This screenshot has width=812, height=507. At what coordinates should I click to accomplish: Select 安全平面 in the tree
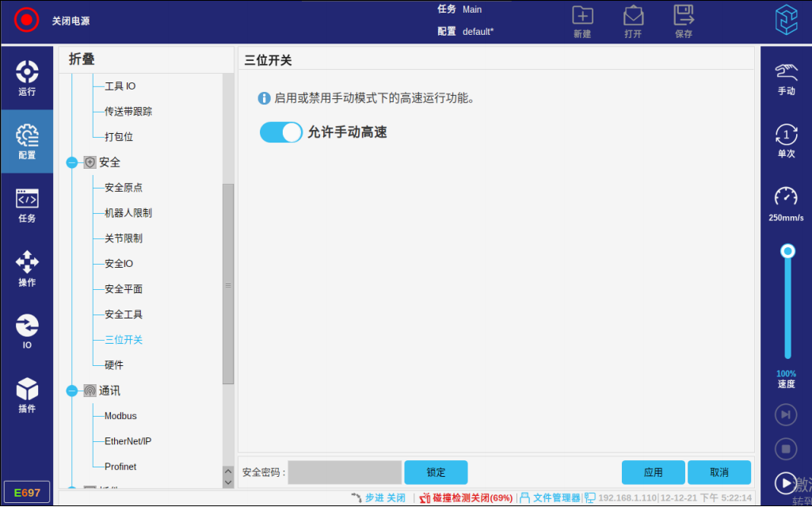[x=124, y=289]
